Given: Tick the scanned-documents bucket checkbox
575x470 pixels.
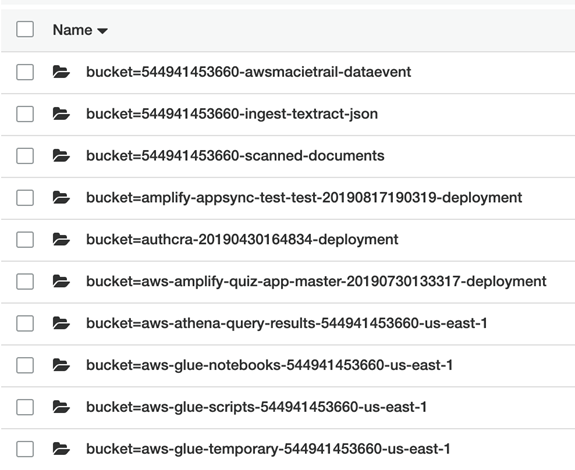Looking at the screenshot, I should point(25,156).
